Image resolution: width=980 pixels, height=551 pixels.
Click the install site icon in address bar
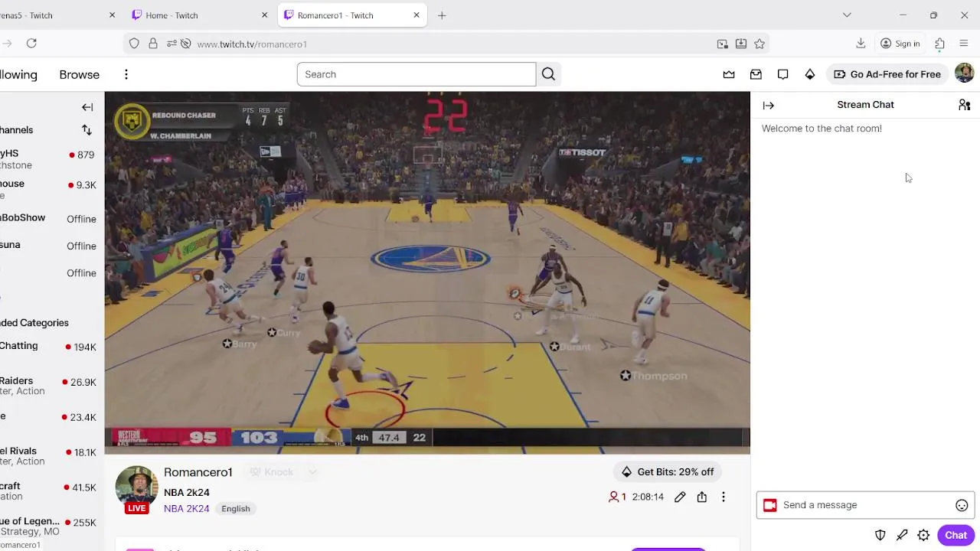[741, 44]
